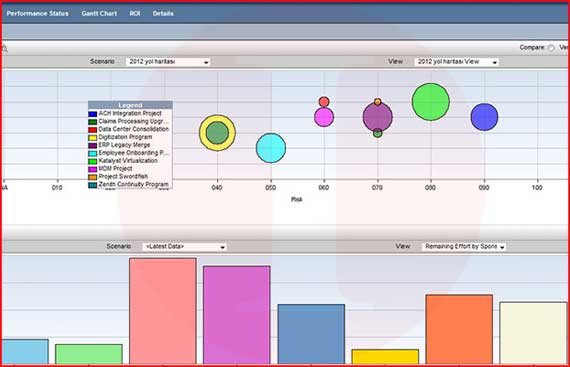Click the steel blue bar in the chart
This screenshot has height=367, width=570.
click(x=311, y=334)
